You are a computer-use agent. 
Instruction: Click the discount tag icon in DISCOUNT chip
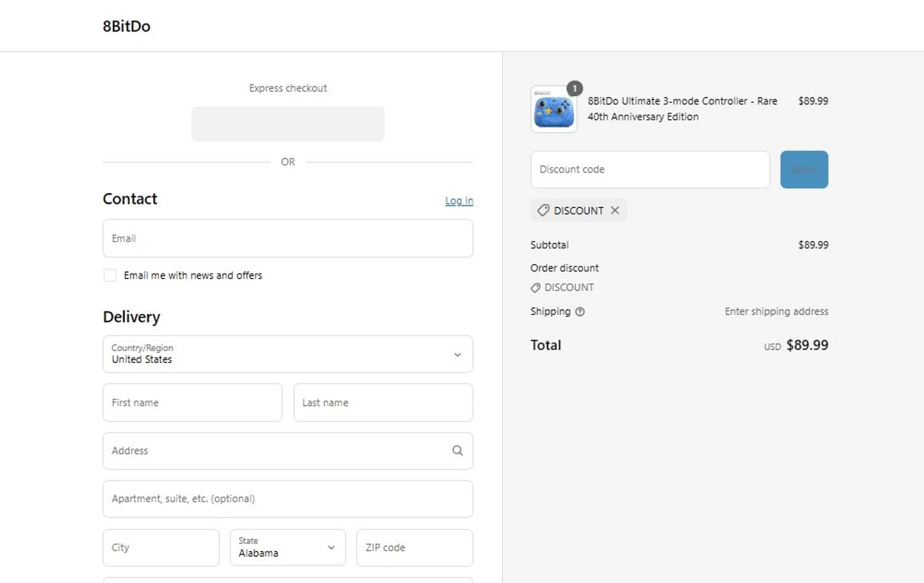(x=543, y=210)
